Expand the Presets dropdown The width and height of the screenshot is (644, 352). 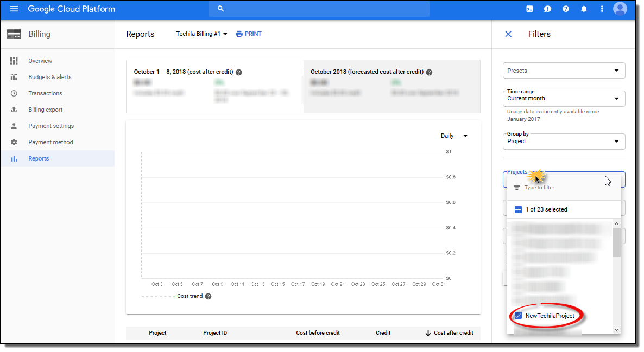[x=564, y=71]
